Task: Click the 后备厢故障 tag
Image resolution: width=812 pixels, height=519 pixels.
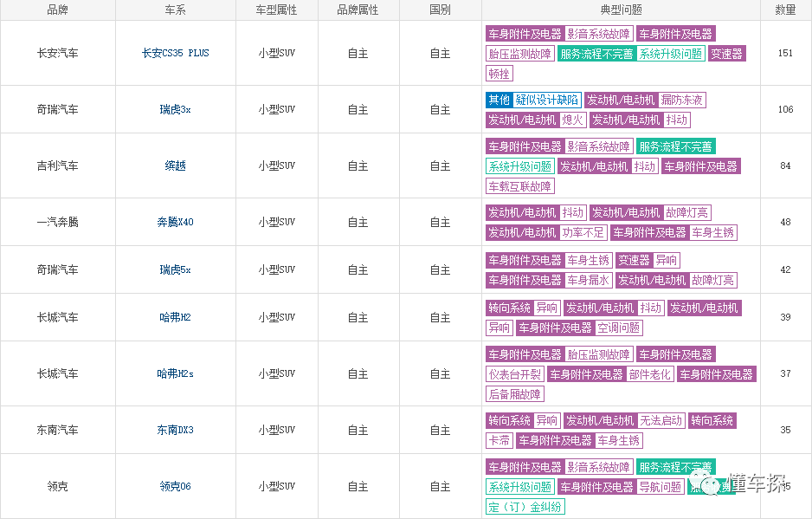Action: [515, 394]
